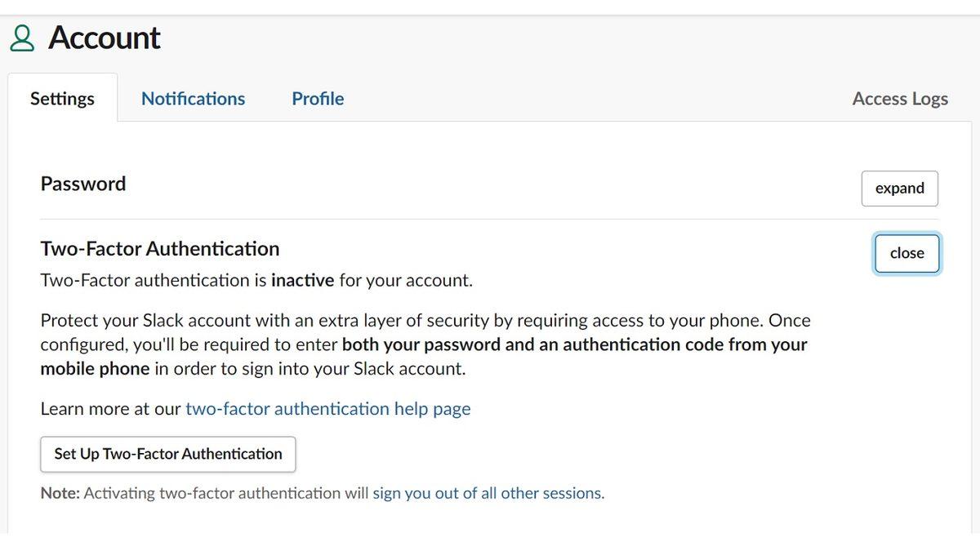Image resolution: width=980 pixels, height=551 pixels.
Task: Open the Notifications tab
Action: [193, 99]
